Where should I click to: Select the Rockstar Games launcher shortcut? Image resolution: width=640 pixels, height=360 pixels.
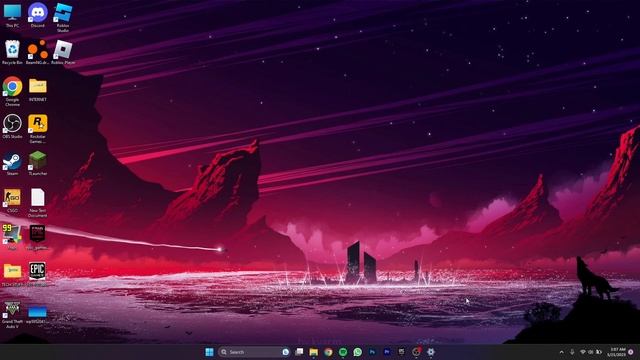tap(38, 129)
